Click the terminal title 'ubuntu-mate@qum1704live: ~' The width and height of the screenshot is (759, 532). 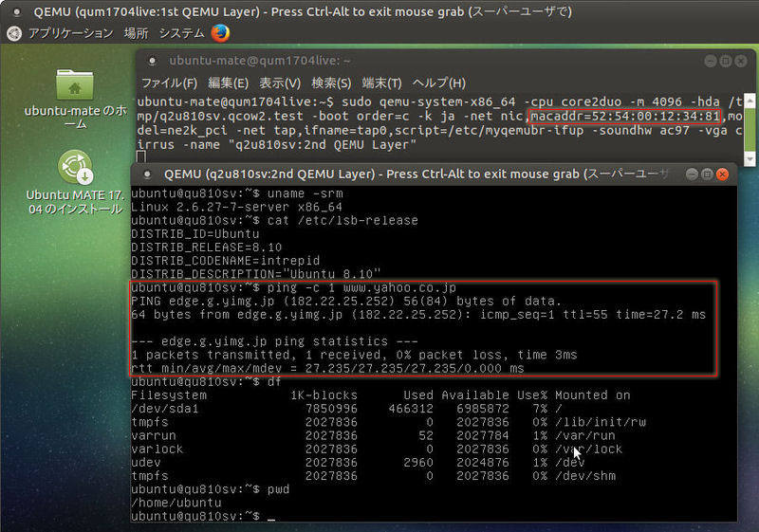pos(259,61)
